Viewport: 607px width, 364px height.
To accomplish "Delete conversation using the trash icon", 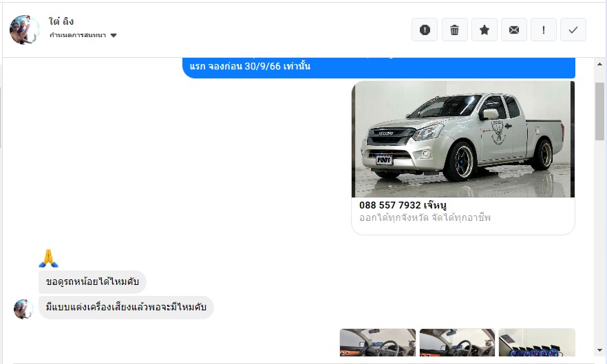I will [454, 30].
